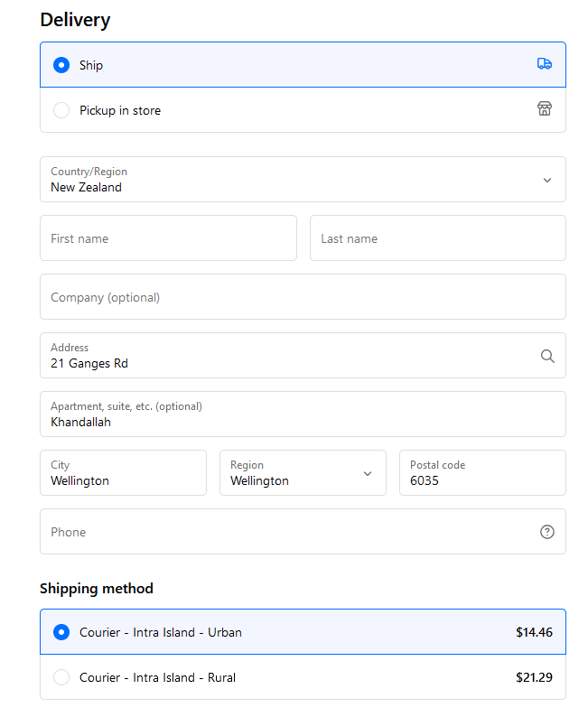Click the delivery truck icon on Ship row
Image resolution: width=588 pixels, height=717 pixels.
click(x=544, y=64)
